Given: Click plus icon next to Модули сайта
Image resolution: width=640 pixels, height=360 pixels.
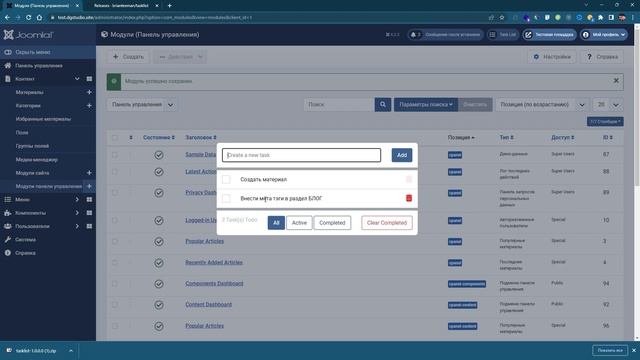Looking at the screenshot, I should pos(89,173).
